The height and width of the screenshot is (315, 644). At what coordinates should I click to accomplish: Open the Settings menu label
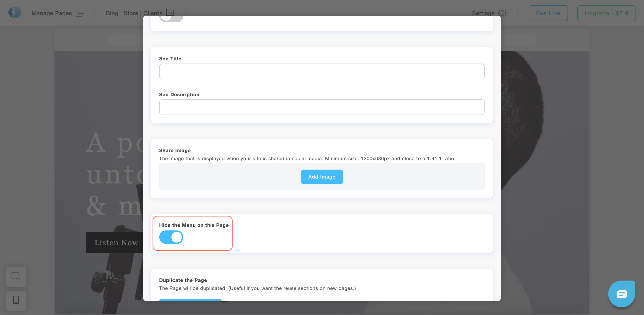pos(483,13)
